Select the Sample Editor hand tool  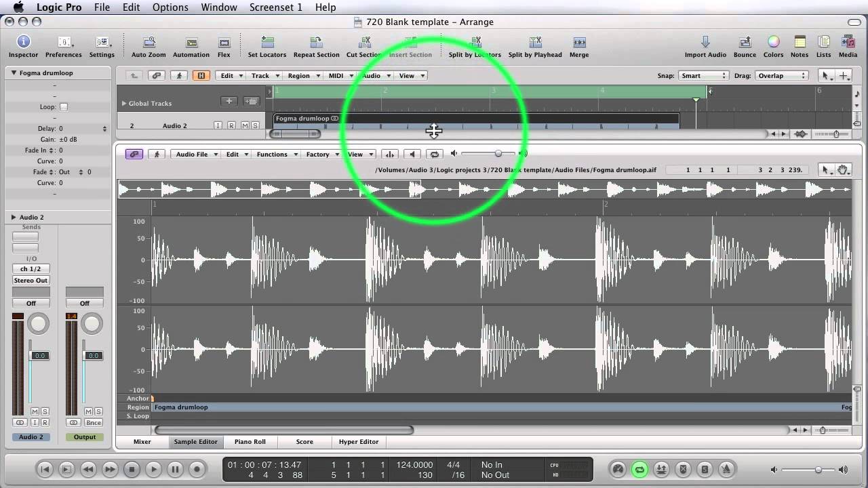click(x=843, y=170)
